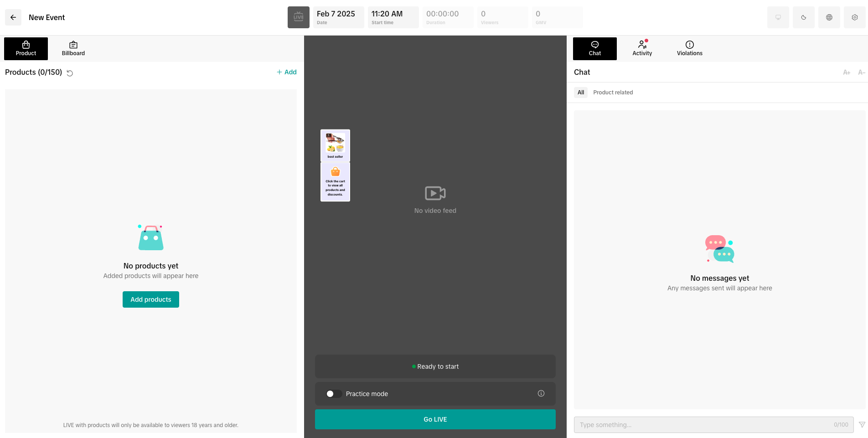
Task: Click the back arrow beside New Event
Action: pyautogui.click(x=13, y=17)
